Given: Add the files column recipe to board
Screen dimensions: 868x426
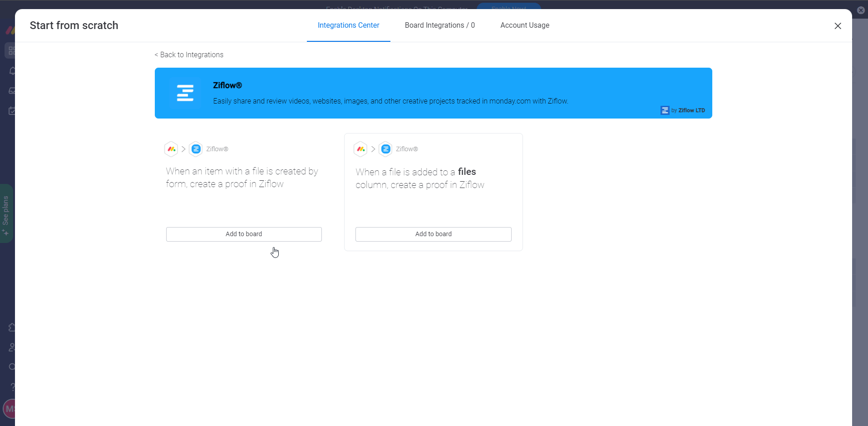Looking at the screenshot, I should click(x=433, y=234).
